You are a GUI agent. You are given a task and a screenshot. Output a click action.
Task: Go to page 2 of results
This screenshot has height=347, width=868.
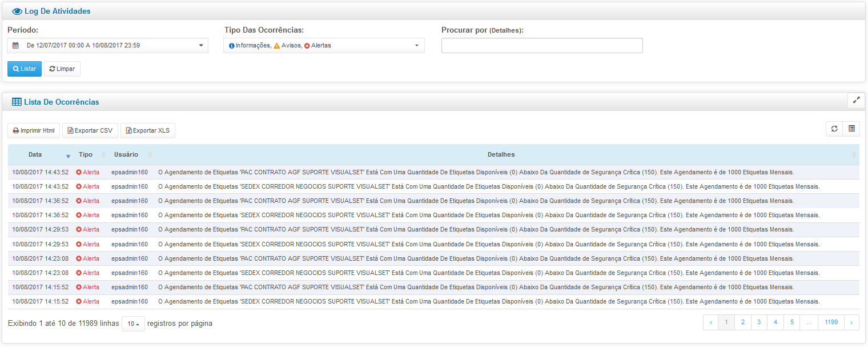742,322
